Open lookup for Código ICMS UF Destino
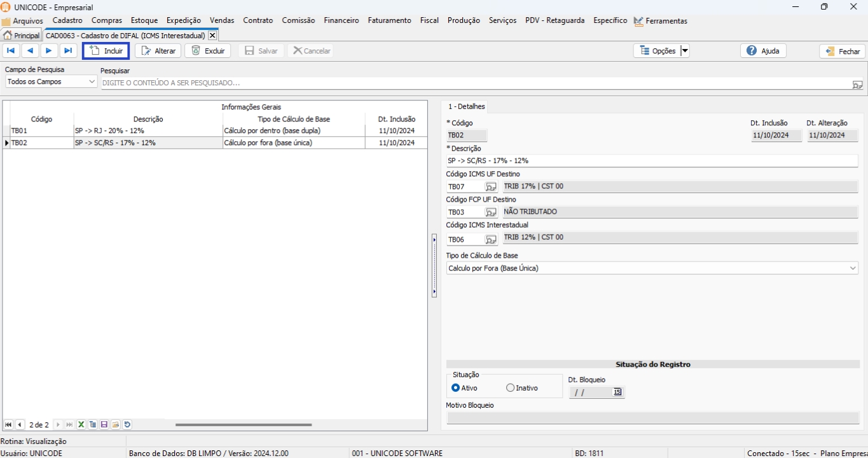Viewport: 868px width, 458px height. pos(491,187)
